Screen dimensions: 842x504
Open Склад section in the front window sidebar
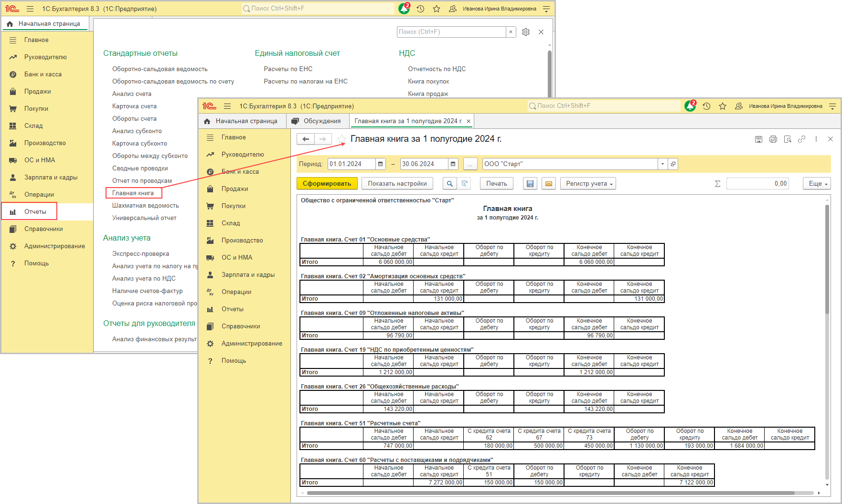(244, 223)
